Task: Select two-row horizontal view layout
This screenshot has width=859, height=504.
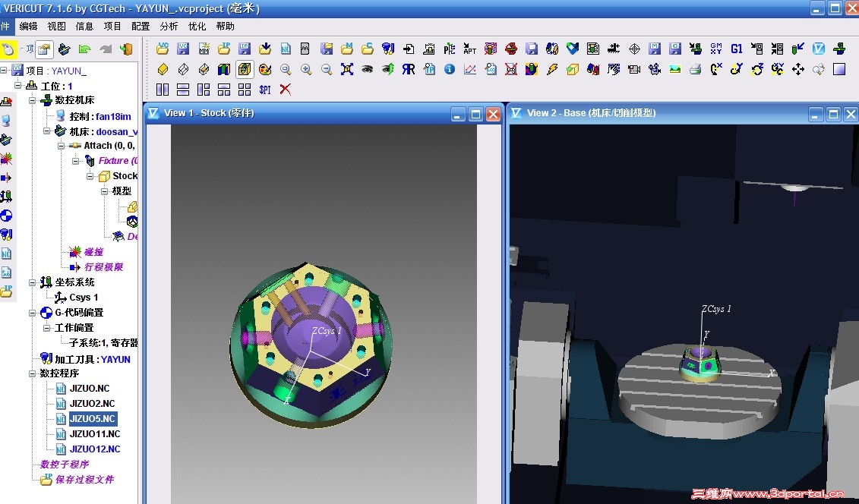Action: (x=183, y=90)
